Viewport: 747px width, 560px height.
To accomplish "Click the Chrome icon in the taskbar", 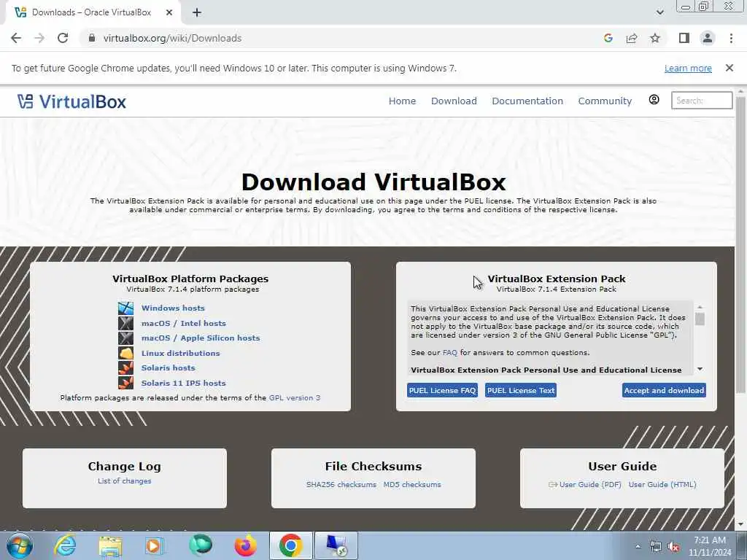I will pos(290,545).
